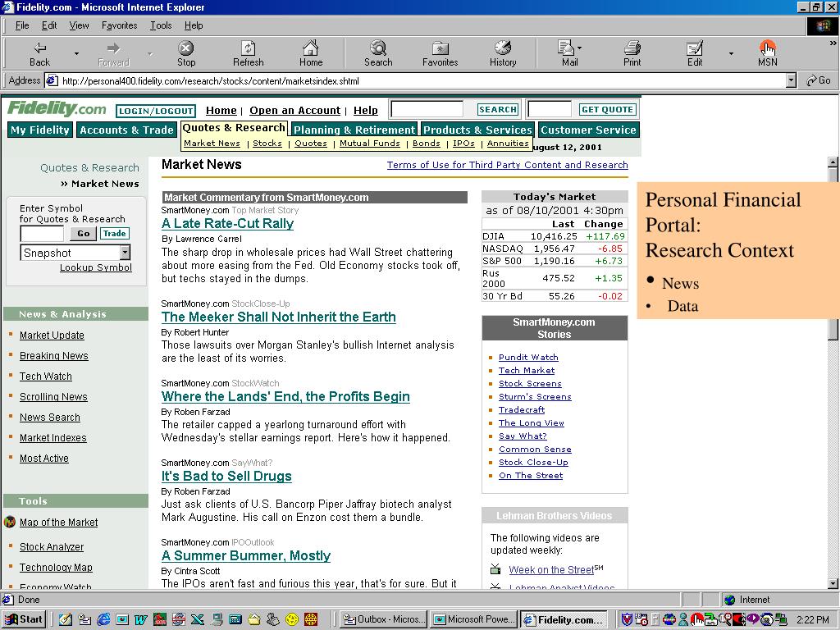Open the File menu
This screenshot has height=630, width=840.
[x=22, y=25]
